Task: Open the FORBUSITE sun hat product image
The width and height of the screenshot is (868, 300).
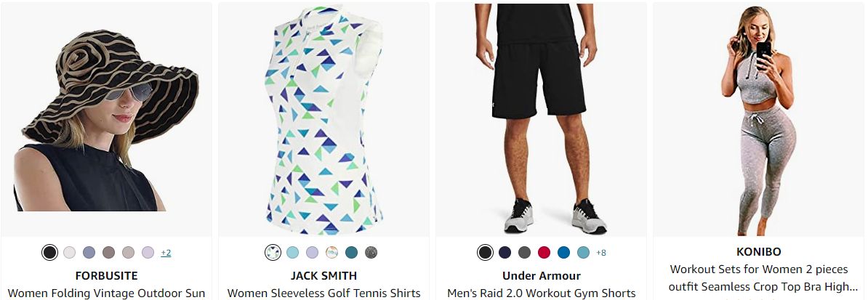Action: click(106, 120)
